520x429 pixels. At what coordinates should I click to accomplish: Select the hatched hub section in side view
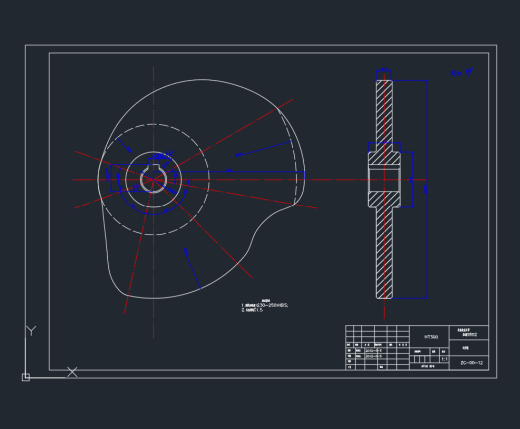[384, 180]
